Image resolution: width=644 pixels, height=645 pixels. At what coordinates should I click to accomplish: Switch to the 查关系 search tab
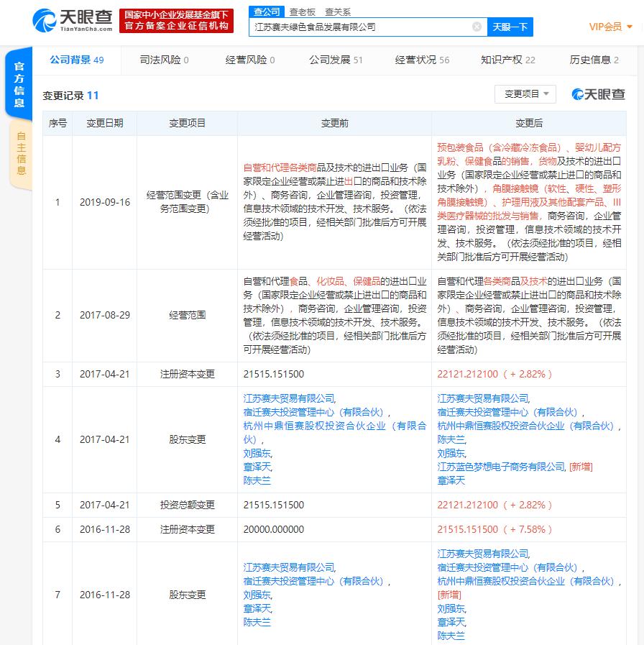click(338, 12)
